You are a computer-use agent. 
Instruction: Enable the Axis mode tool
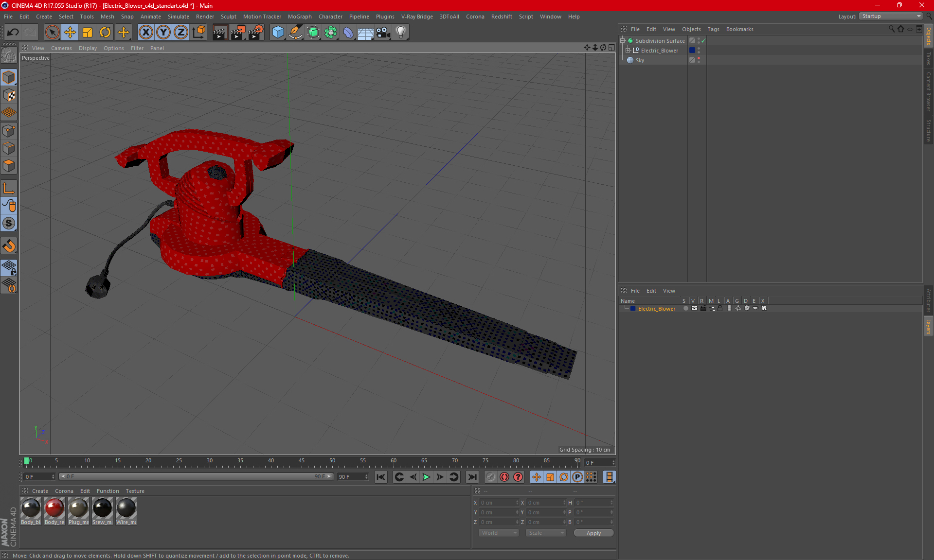click(9, 188)
